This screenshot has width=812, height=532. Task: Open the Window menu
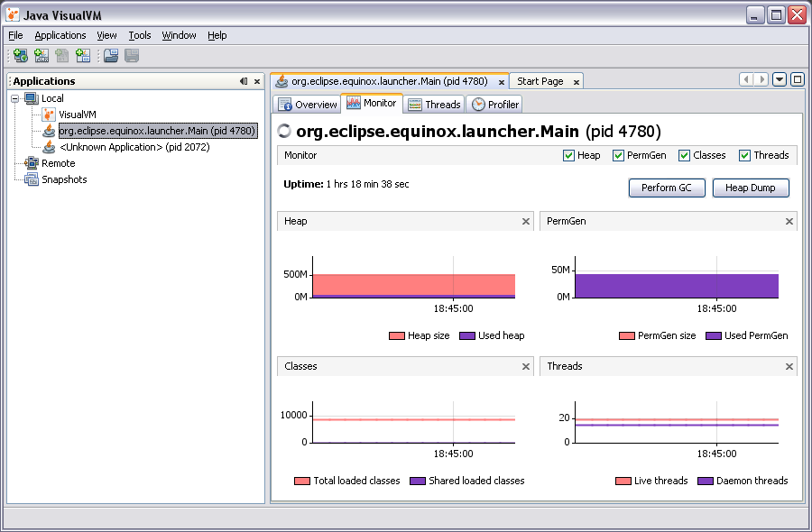pyautogui.click(x=179, y=35)
